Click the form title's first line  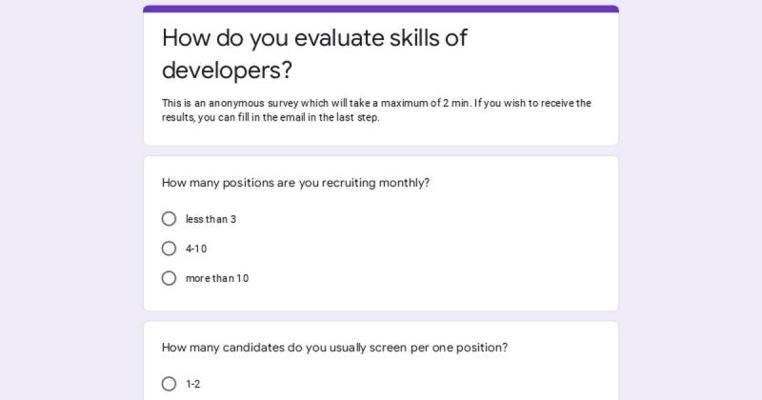315,38
